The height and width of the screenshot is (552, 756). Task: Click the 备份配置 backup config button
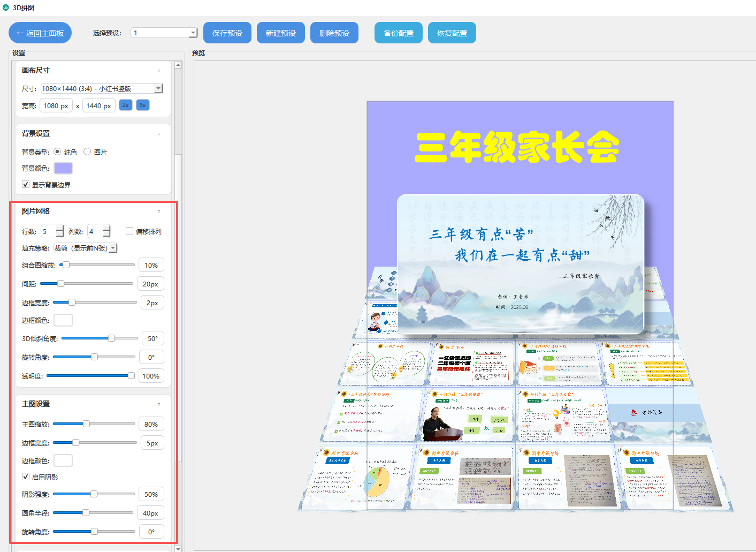[x=398, y=32]
